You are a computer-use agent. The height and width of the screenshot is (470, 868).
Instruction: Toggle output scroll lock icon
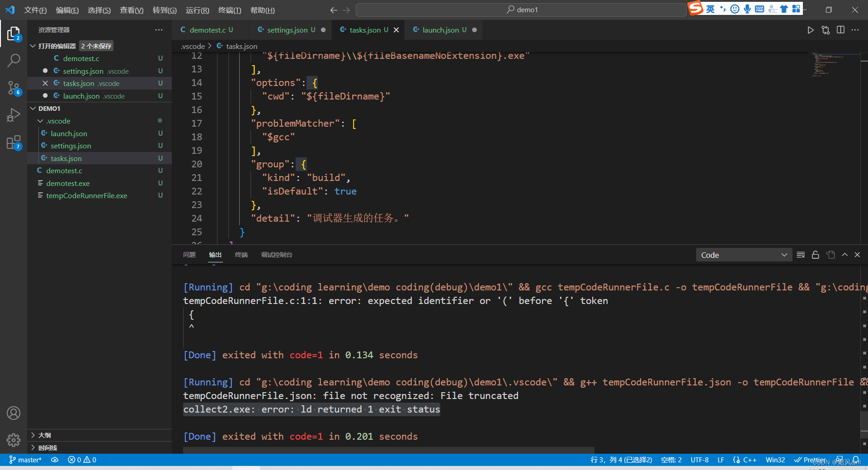coord(816,255)
